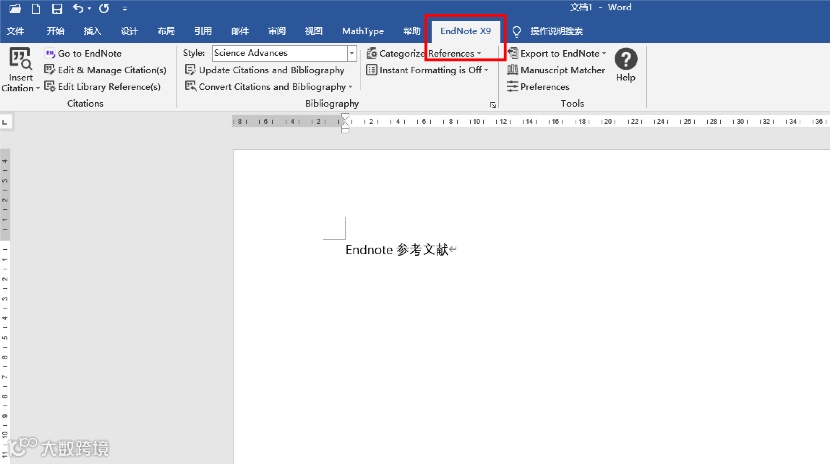
Task: Switch to the 设计 tab
Action: tap(129, 31)
